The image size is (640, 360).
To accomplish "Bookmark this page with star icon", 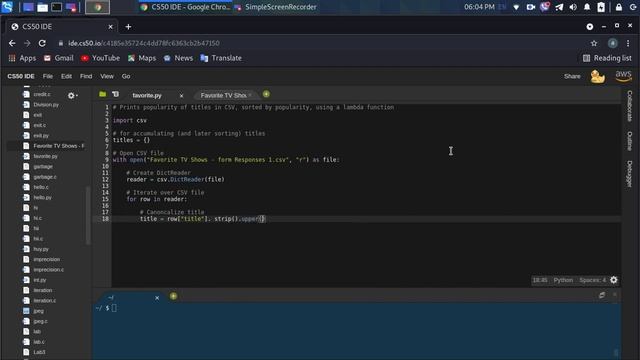I will pyautogui.click(x=594, y=43).
